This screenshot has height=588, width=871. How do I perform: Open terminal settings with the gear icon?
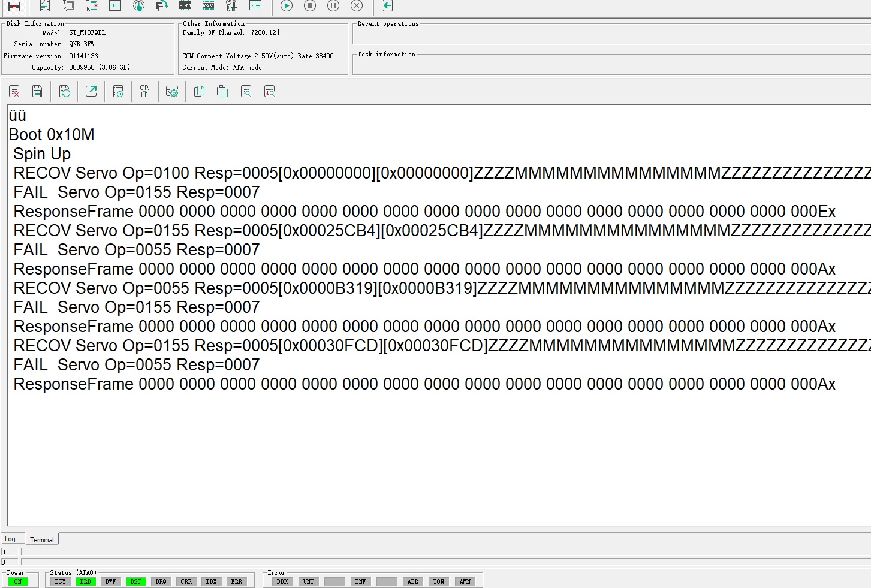coord(172,91)
